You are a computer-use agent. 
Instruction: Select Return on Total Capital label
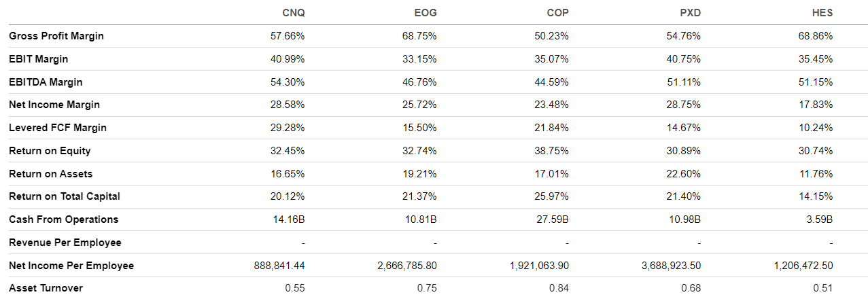coord(65,196)
